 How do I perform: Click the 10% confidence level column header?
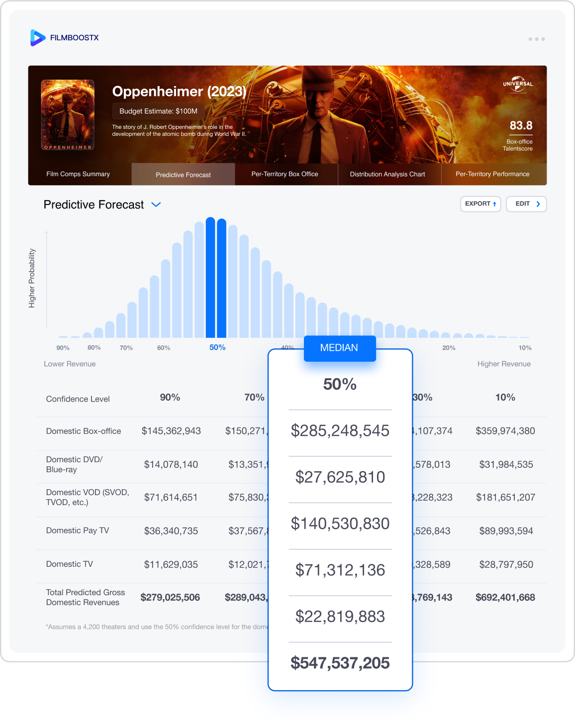coord(505,398)
